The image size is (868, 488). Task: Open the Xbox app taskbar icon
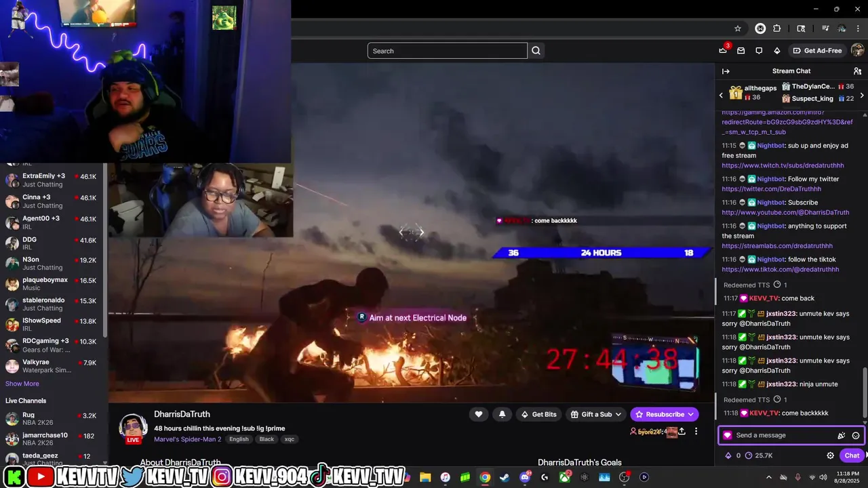(564, 477)
